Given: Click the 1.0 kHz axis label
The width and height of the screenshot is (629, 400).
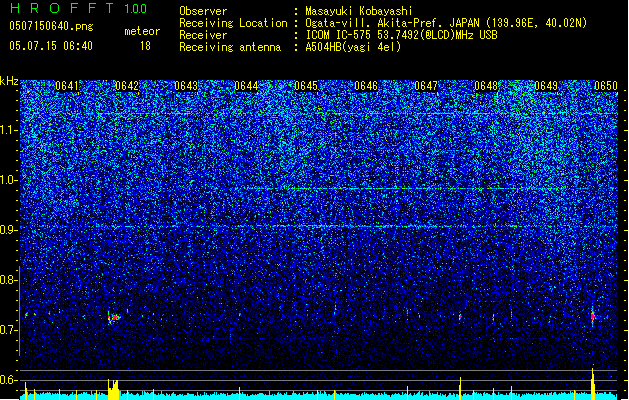Looking at the screenshot, I should (x=9, y=180).
